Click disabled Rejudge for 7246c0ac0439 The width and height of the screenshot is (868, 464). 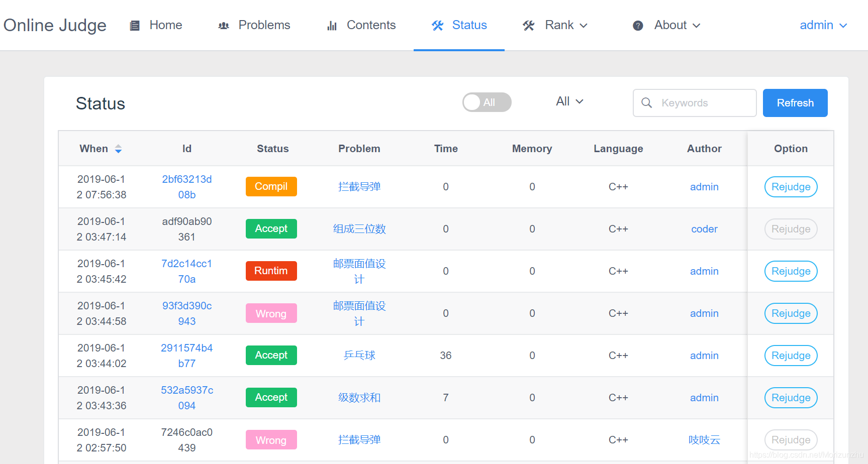tap(791, 440)
